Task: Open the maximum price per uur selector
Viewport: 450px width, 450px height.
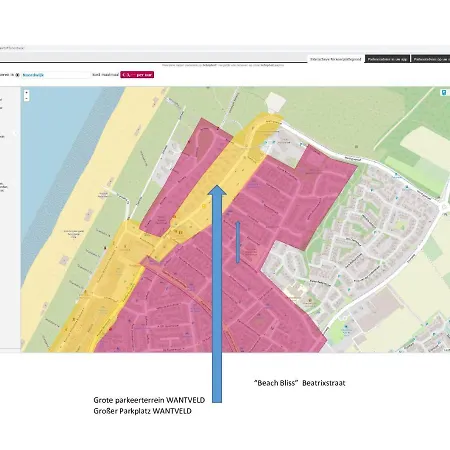Action: tap(137, 75)
